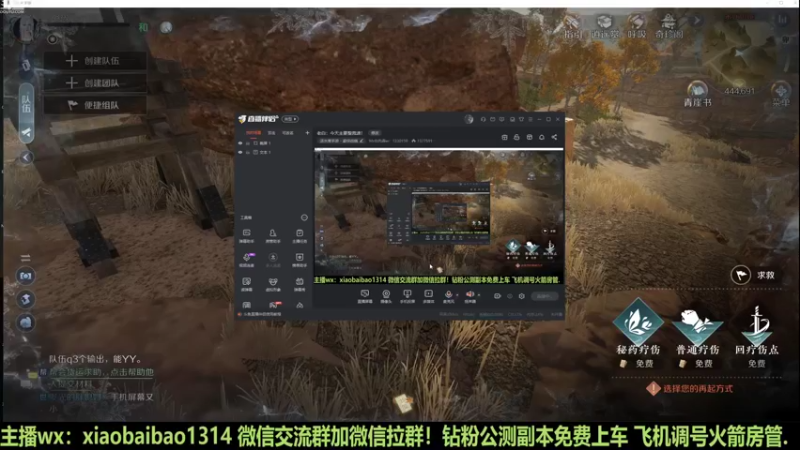
Task: Toggle visibility eye of second scene source
Action: (240, 152)
